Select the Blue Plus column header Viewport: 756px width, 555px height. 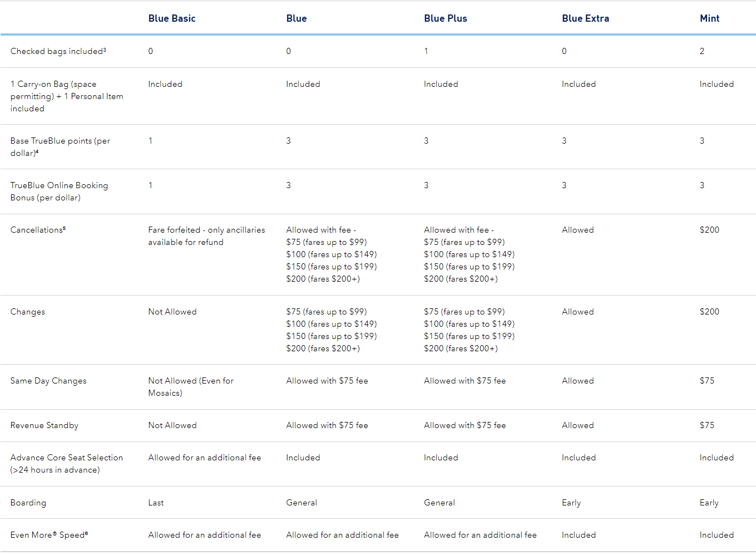(x=446, y=18)
